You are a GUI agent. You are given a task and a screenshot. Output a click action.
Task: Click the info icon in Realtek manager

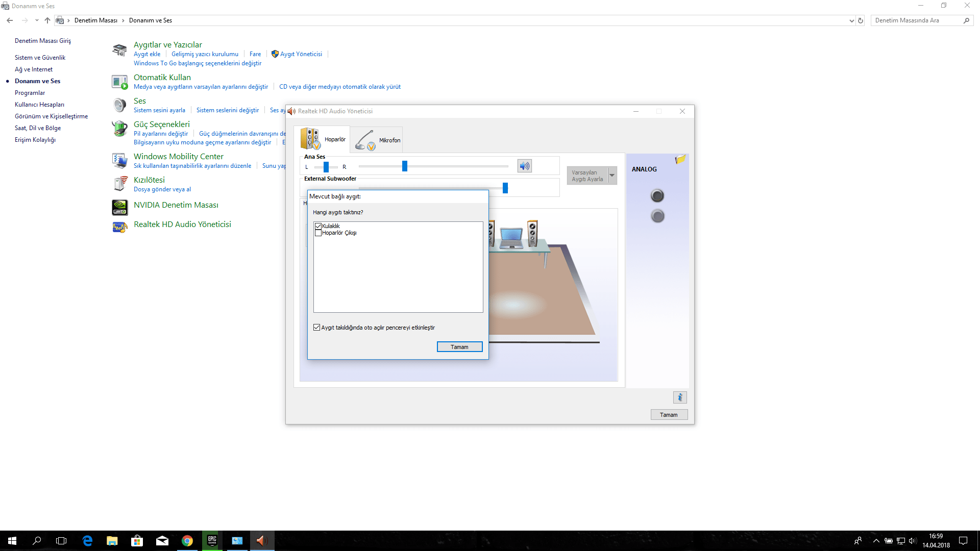(679, 397)
